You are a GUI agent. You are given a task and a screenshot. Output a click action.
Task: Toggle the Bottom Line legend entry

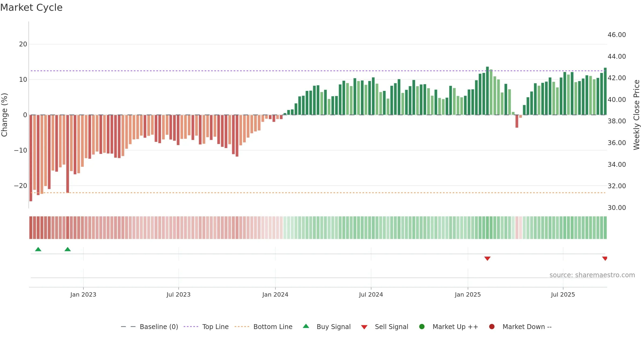click(264, 327)
